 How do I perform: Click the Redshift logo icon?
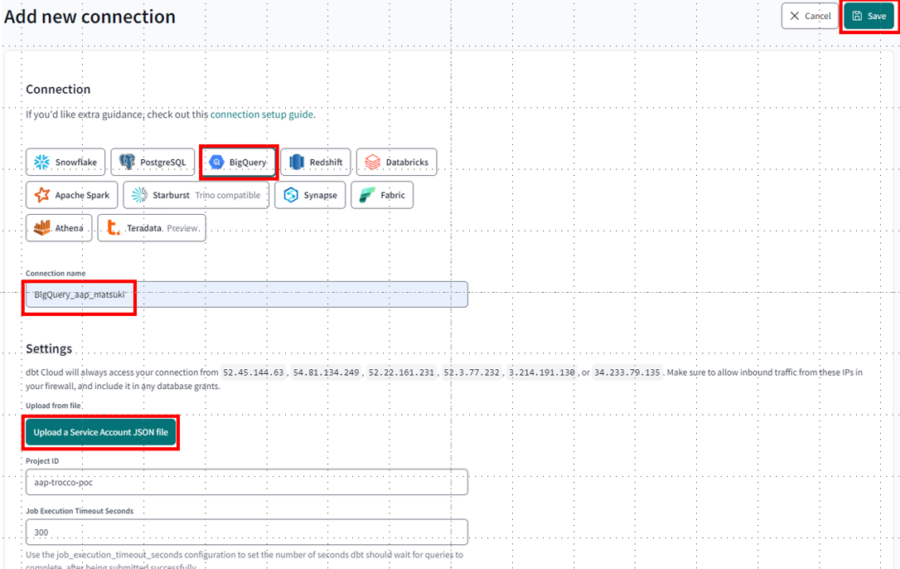click(x=296, y=162)
